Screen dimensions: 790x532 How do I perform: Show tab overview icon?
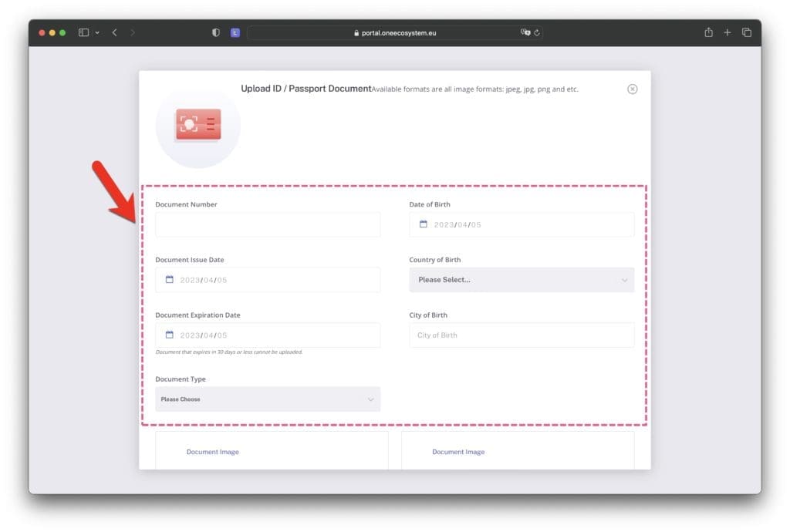click(747, 32)
